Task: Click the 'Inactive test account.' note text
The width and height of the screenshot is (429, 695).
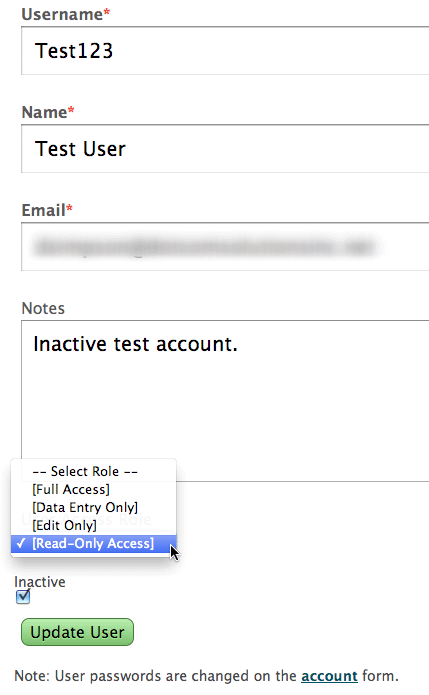Action: tap(136, 344)
